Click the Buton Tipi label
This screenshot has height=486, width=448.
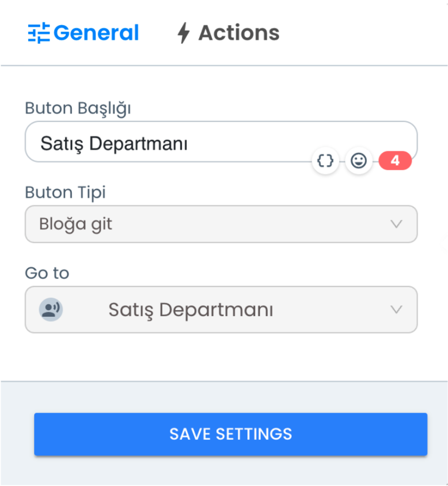point(65,193)
